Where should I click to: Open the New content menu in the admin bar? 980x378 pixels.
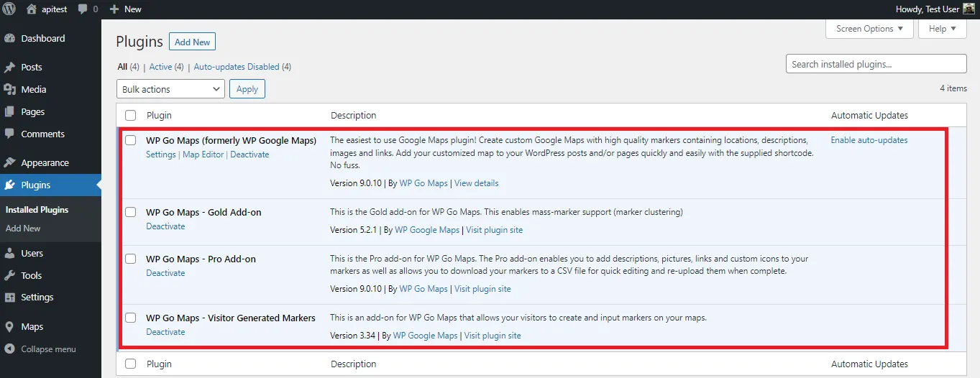tap(126, 9)
